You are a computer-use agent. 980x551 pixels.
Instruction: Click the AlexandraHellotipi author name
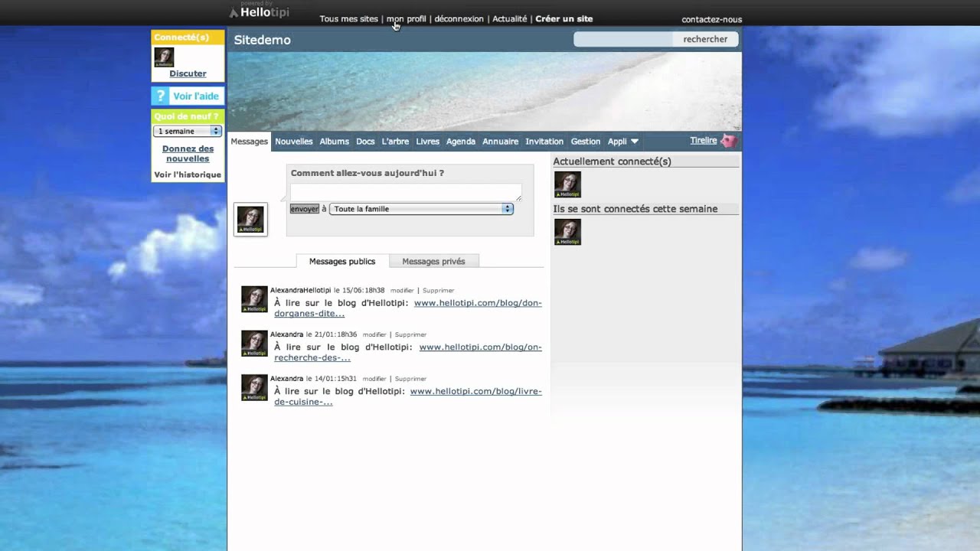[301, 291]
